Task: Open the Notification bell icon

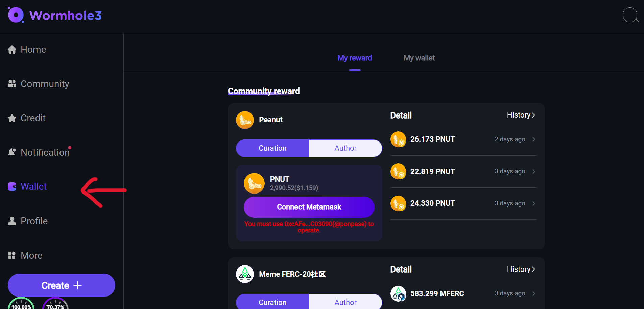Action: [x=12, y=152]
